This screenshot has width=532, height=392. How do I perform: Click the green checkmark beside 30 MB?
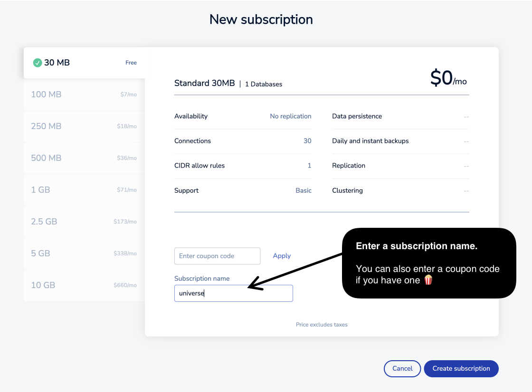pos(38,63)
